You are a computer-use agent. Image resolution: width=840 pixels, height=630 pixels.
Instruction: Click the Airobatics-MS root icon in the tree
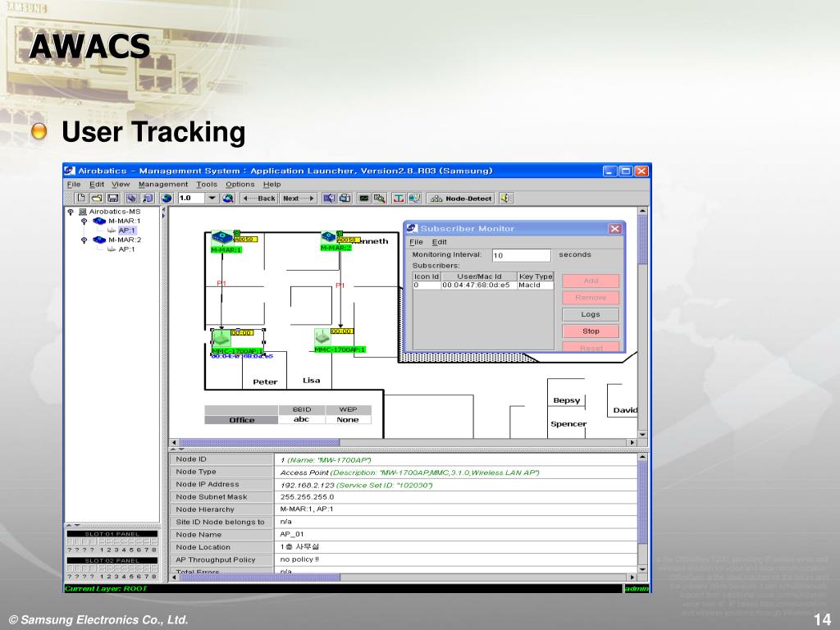(x=83, y=212)
